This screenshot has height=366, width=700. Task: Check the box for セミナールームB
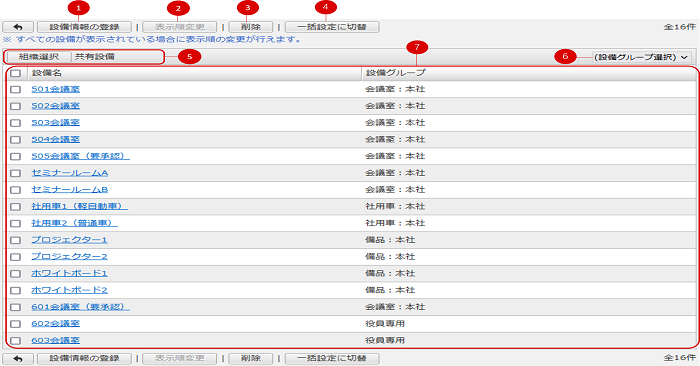[16, 190]
